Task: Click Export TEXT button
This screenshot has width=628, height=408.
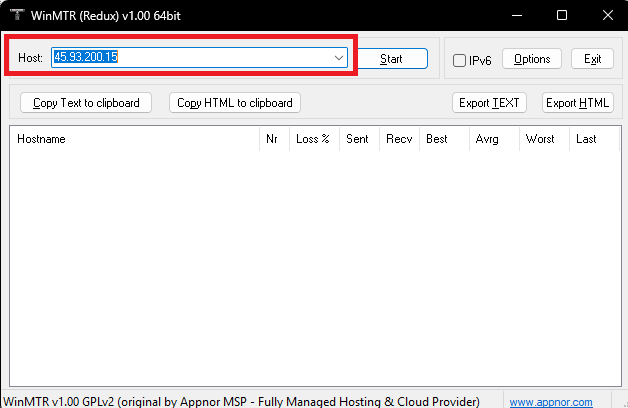Action: (489, 103)
